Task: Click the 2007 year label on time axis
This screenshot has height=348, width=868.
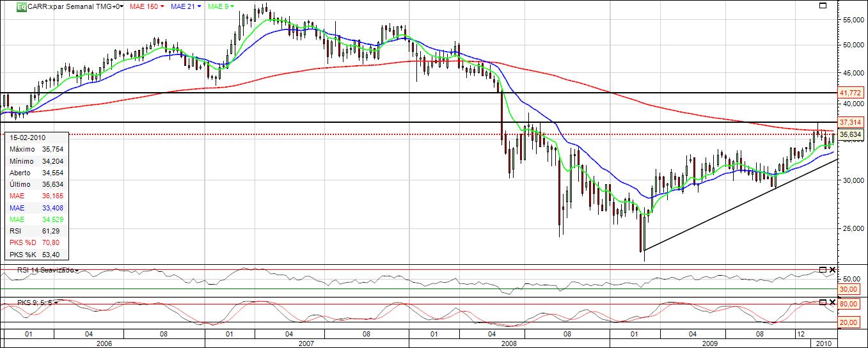Action: pos(306,344)
